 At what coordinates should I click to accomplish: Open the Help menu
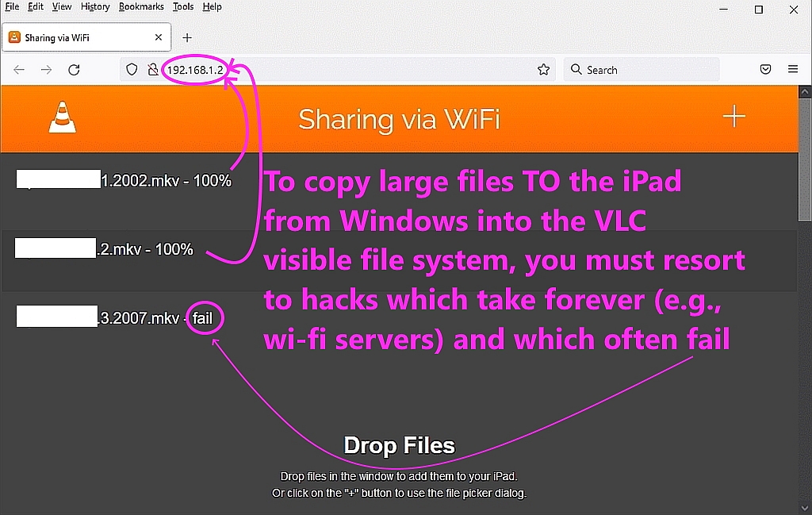coord(212,6)
